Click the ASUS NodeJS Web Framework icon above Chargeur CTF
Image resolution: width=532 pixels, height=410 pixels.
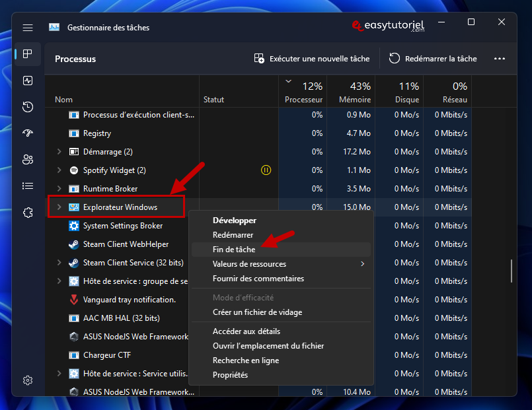73,337
